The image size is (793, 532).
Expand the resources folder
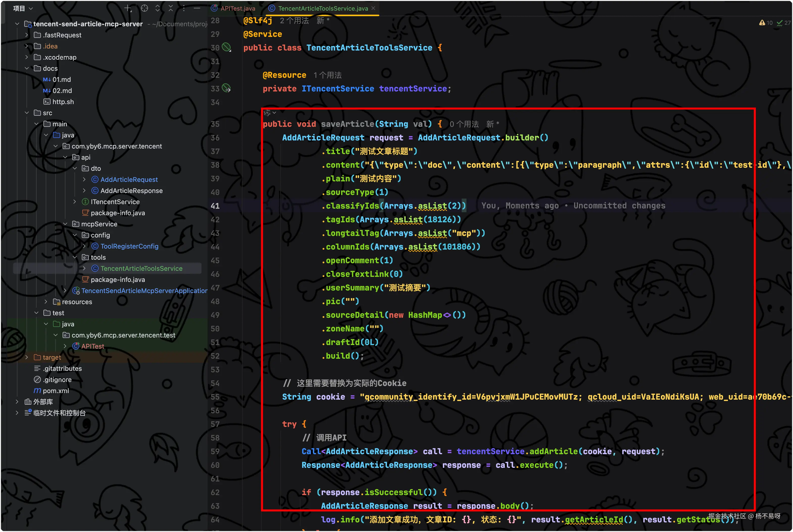click(x=46, y=302)
